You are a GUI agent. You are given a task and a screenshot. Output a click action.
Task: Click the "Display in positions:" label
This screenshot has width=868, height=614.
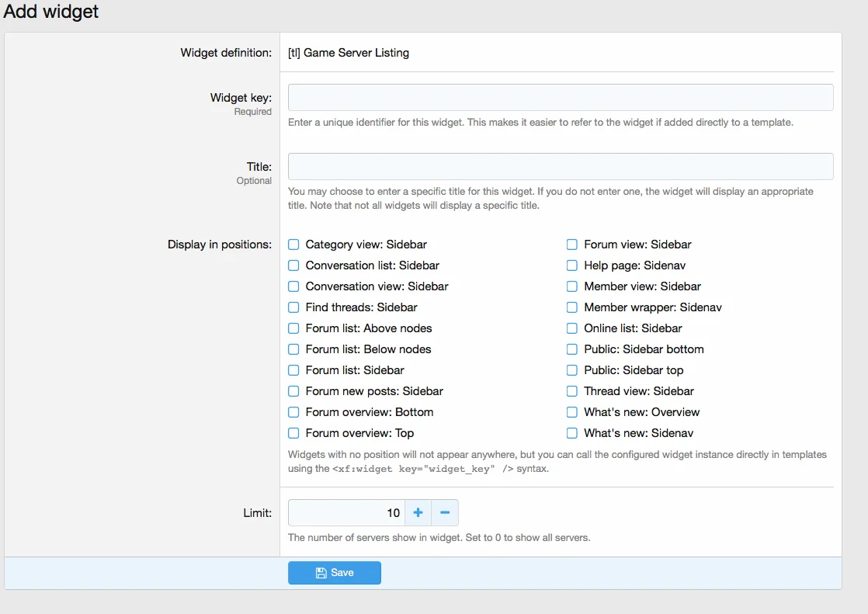tap(220, 245)
